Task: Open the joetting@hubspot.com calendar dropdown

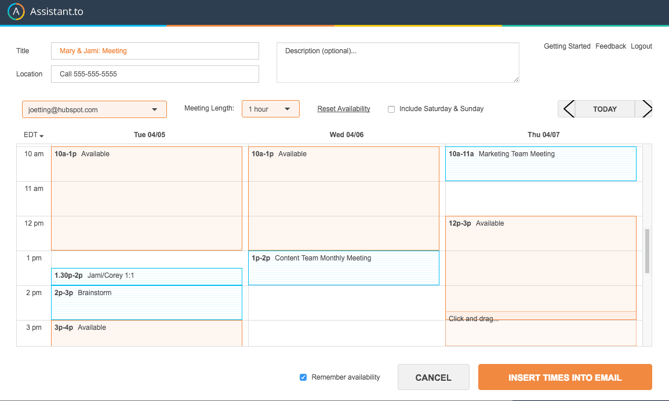Action: [94, 109]
